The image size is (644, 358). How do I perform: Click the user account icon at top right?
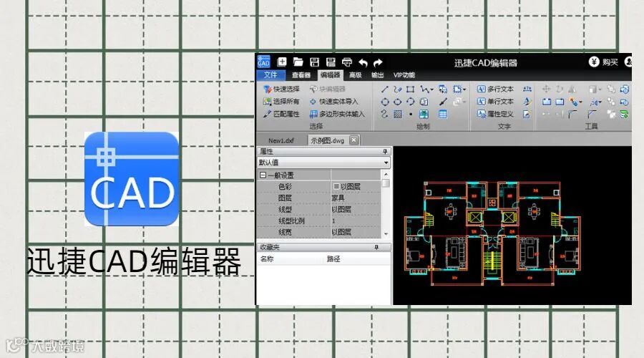628,62
